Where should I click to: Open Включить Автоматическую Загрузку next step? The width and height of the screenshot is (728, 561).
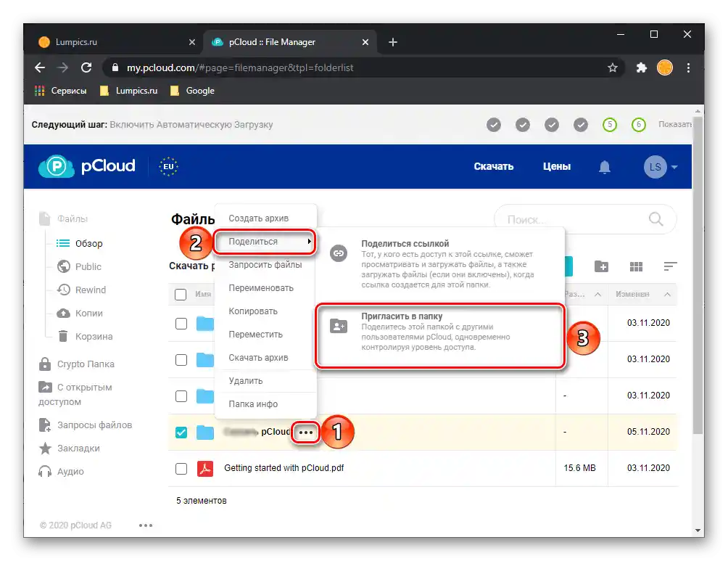pos(191,125)
